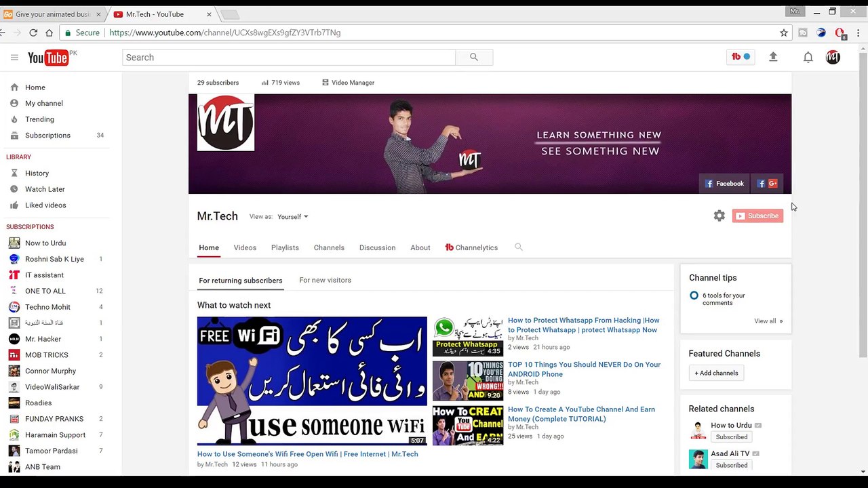868x488 pixels.
Task: Open the 29 subscribers list
Action: pyautogui.click(x=218, y=83)
